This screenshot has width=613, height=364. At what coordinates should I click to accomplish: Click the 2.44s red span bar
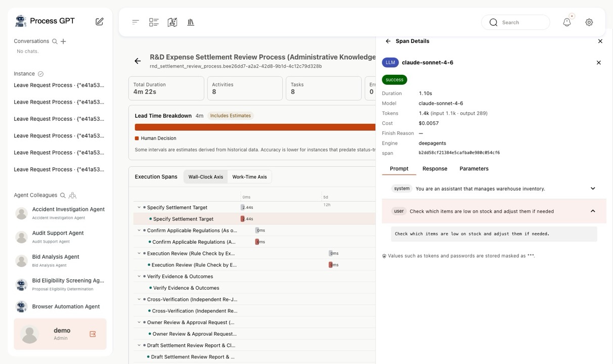tap(242, 219)
